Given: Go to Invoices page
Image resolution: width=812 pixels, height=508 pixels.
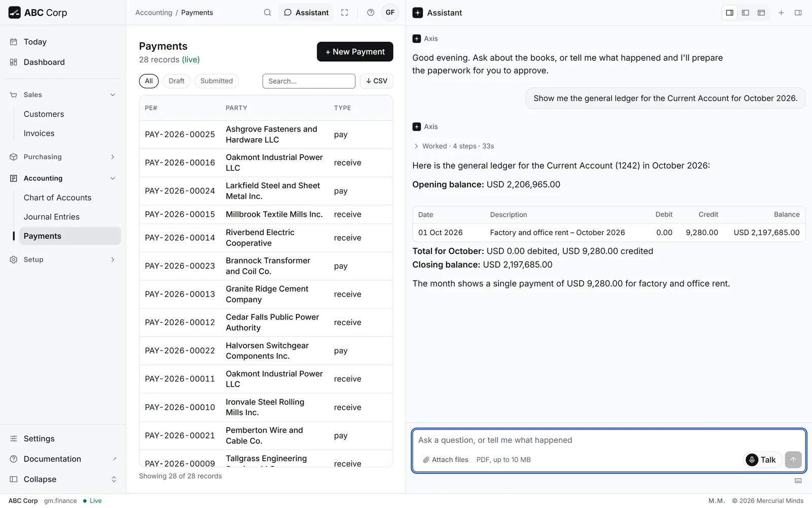Looking at the screenshot, I should point(70,134).
